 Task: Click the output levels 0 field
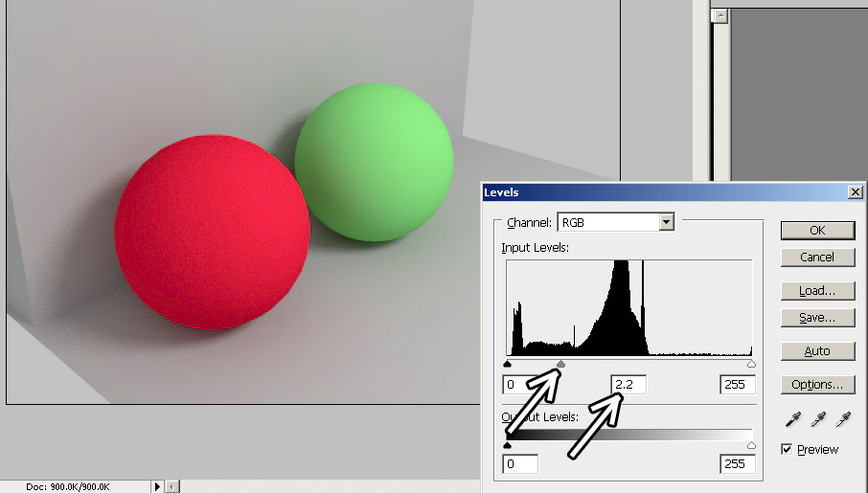[520, 464]
